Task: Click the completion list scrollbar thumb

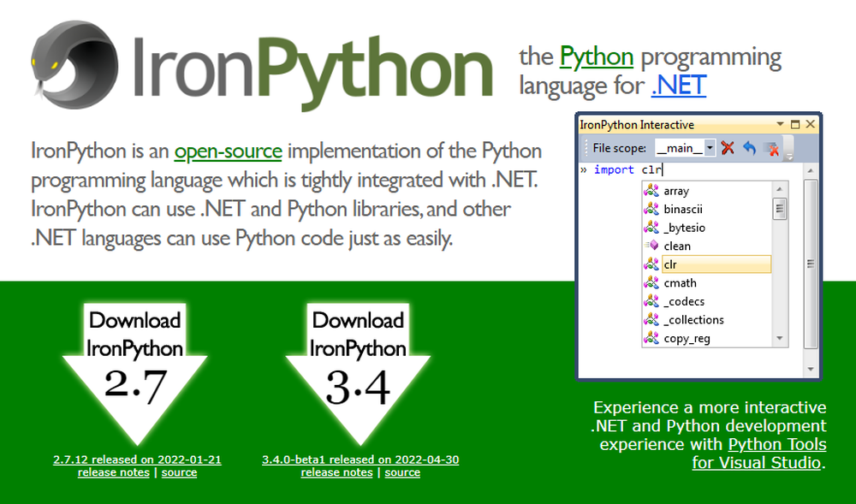Action: (x=780, y=209)
